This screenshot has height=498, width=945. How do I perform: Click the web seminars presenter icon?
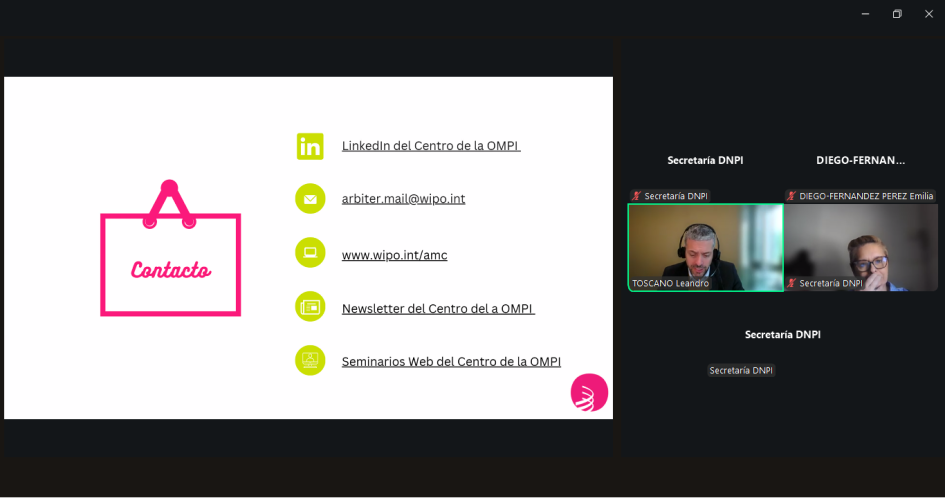tap(310, 360)
